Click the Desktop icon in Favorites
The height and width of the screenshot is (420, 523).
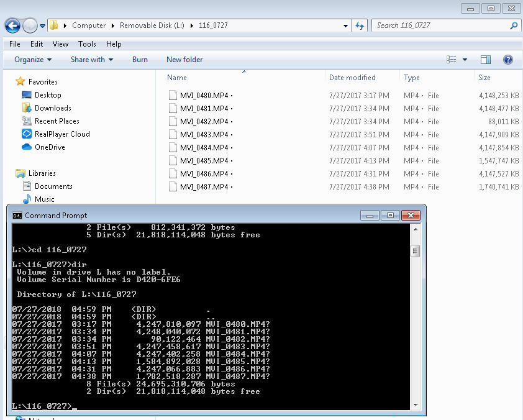27,95
